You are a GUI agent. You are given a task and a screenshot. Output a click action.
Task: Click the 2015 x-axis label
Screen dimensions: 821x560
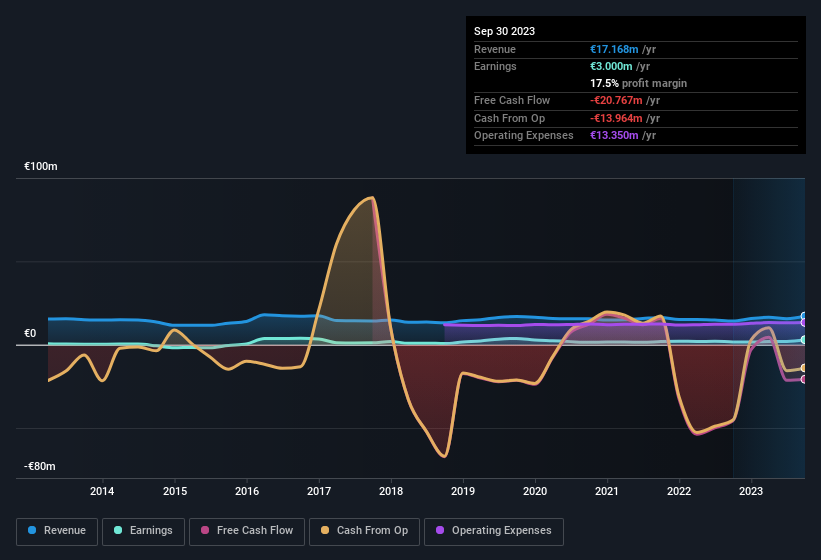(x=175, y=491)
